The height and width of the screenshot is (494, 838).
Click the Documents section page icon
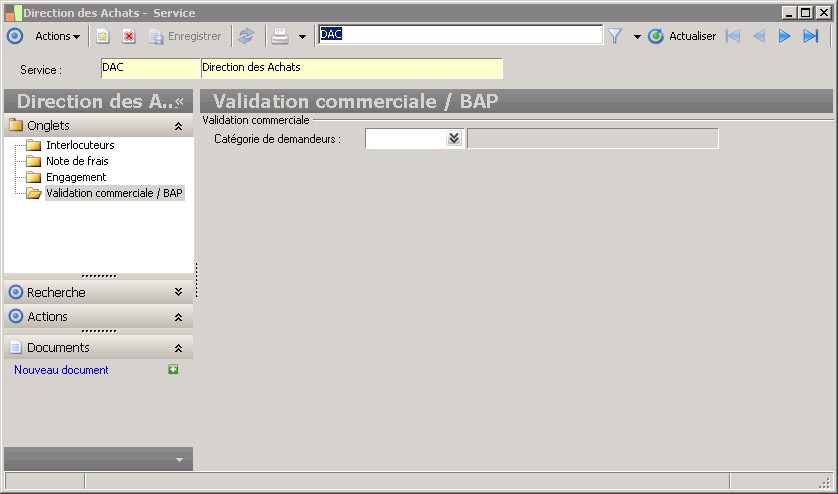pos(16,348)
